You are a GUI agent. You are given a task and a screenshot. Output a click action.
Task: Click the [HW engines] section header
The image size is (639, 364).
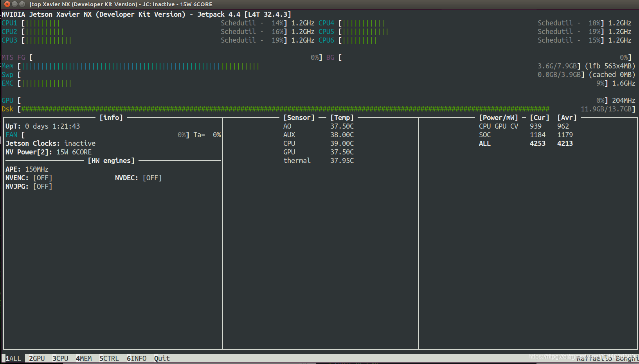tap(111, 161)
